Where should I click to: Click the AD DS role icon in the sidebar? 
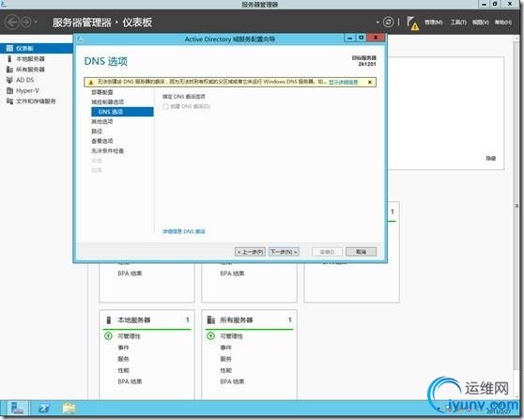point(9,80)
